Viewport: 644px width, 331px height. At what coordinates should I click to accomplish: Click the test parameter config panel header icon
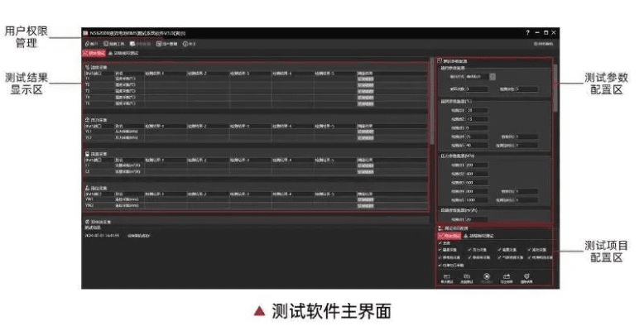[440, 60]
